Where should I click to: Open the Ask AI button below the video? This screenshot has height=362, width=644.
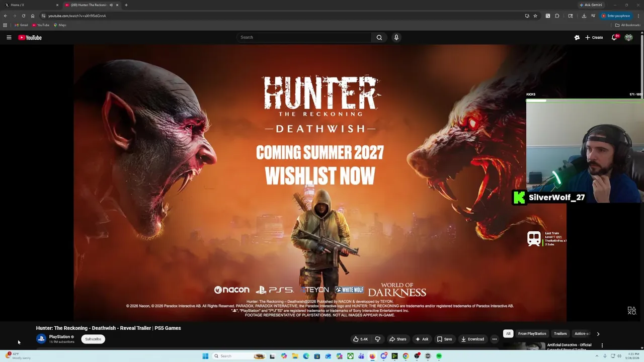(x=422, y=339)
